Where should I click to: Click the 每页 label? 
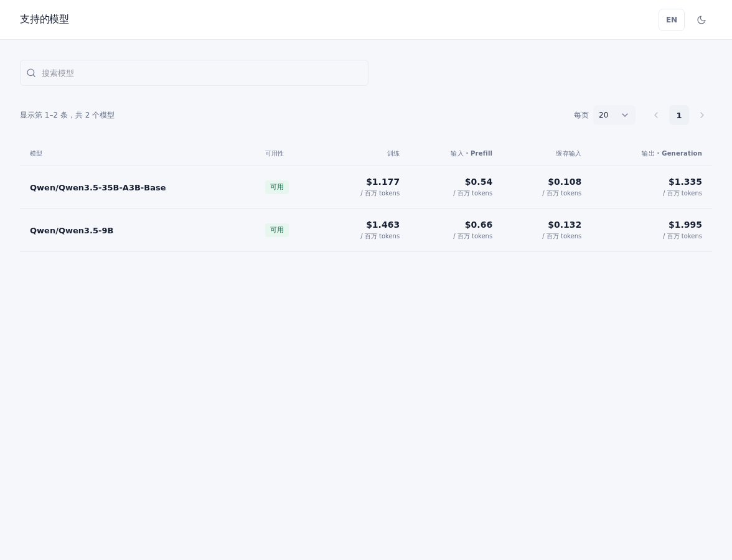point(581,115)
